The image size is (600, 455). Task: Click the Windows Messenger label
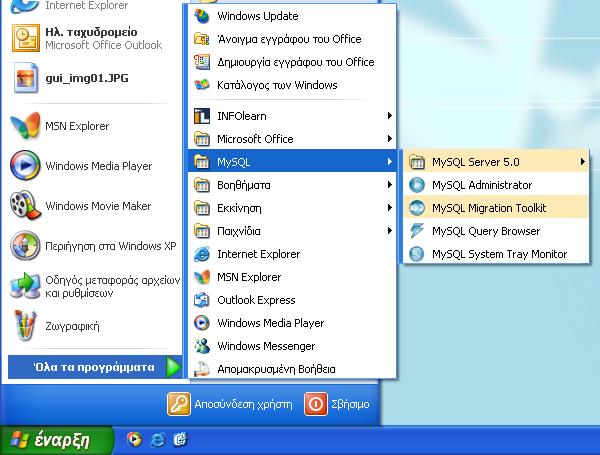coord(266,346)
